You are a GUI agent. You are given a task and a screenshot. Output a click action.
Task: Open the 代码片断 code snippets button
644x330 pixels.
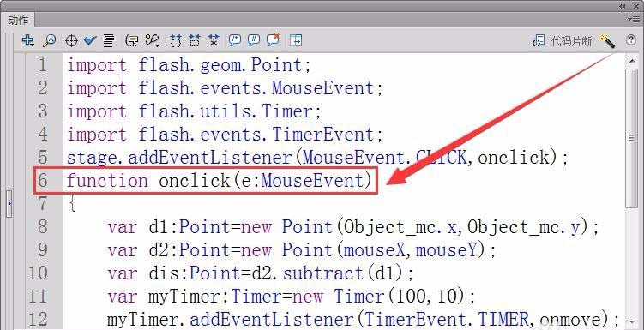coord(562,40)
